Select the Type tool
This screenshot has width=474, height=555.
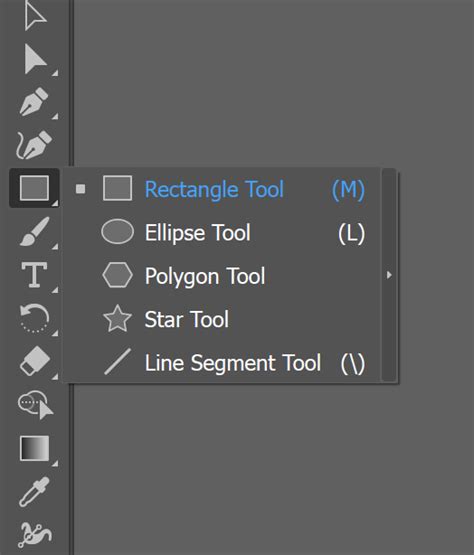(34, 275)
